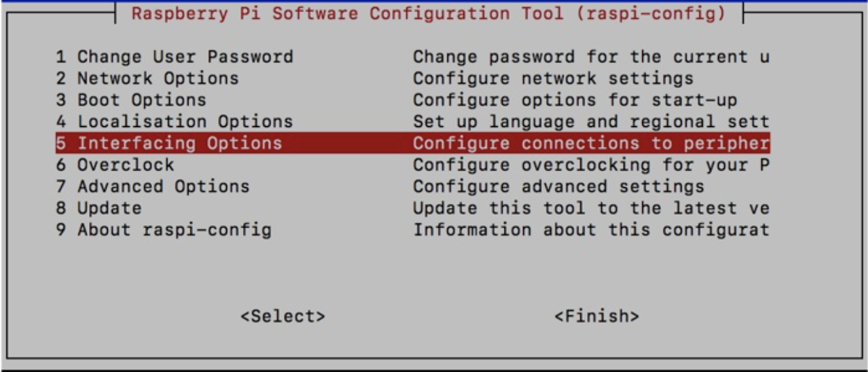
Task: Open Boot Options
Action: tap(131, 100)
